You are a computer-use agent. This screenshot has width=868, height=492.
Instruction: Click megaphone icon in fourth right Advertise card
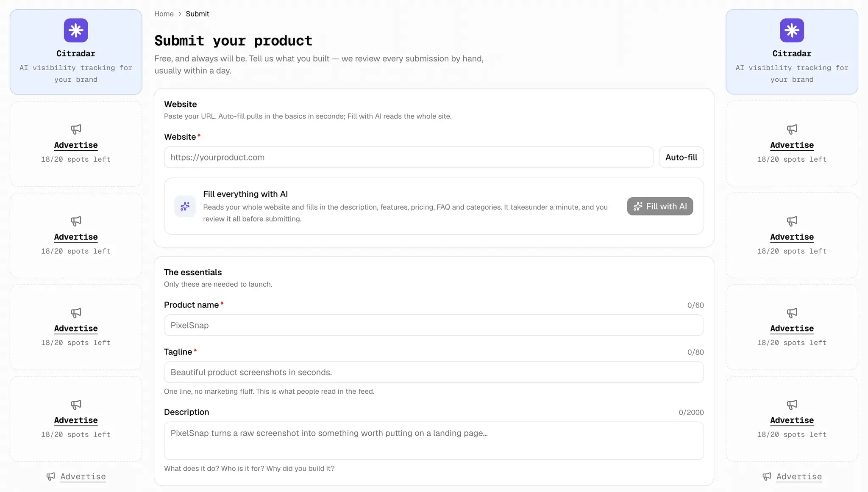[x=792, y=405]
